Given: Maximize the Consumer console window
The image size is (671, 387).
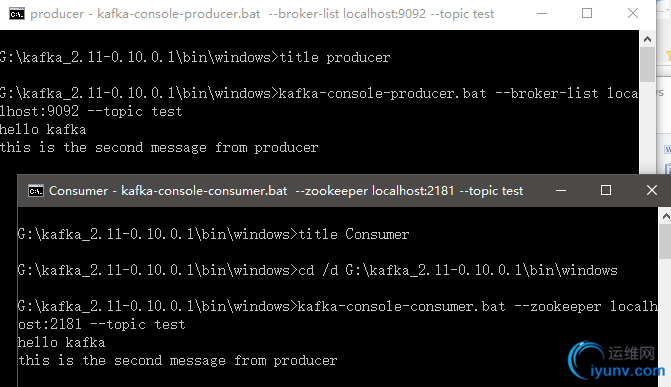Looking at the screenshot, I should click(606, 191).
